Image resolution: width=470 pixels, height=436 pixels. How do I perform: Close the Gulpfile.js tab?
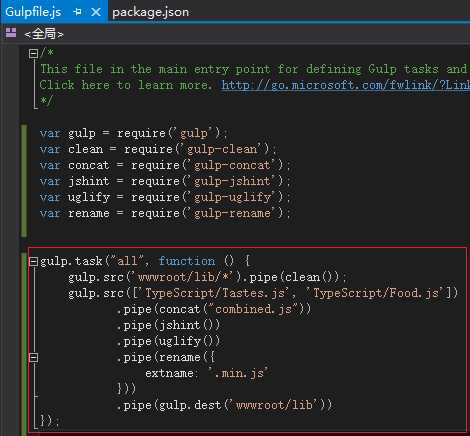(96, 12)
